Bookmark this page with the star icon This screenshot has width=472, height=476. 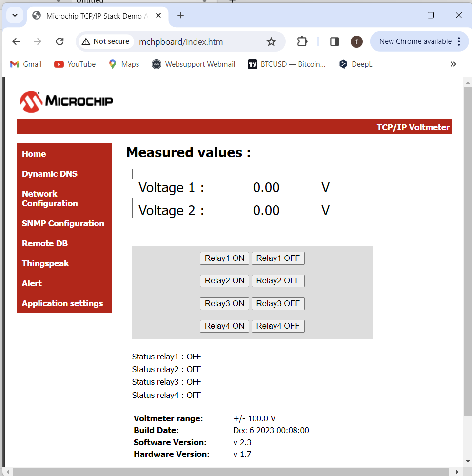pyautogui.click(x=271, y=41)
